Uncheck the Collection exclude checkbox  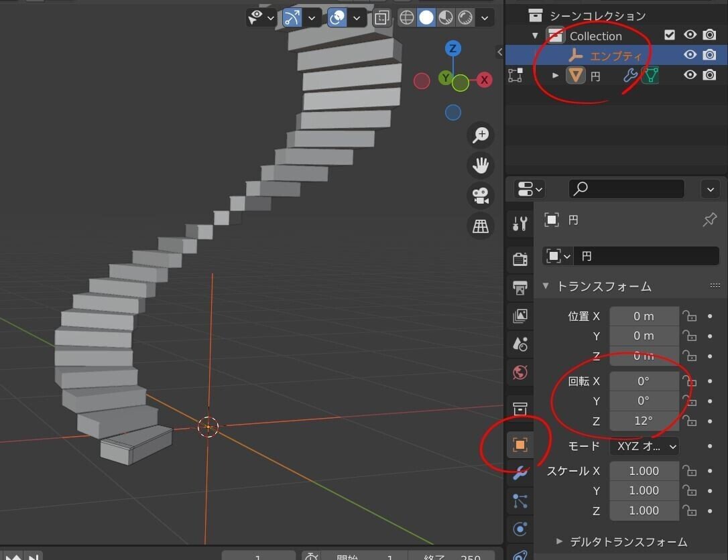670,35
